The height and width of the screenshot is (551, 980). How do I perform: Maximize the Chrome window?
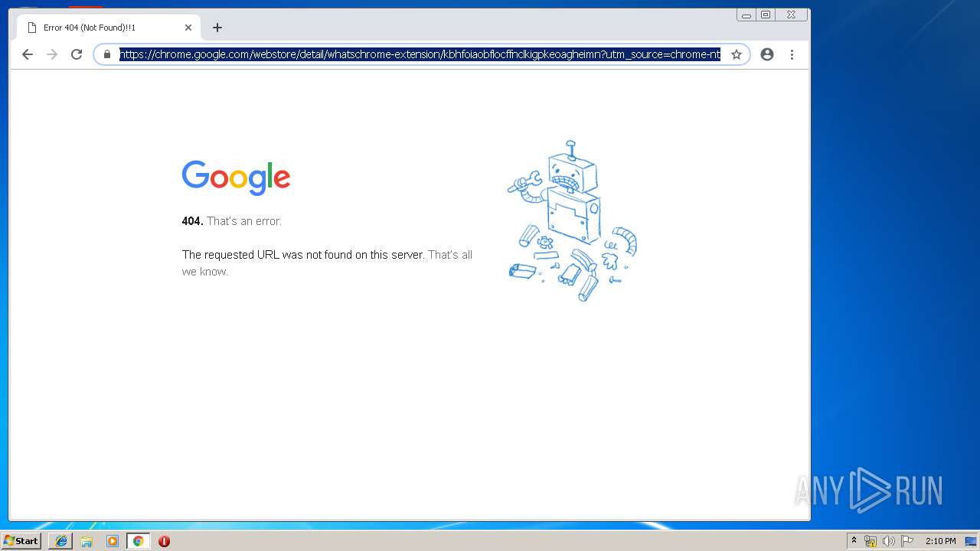click(766, 15)
